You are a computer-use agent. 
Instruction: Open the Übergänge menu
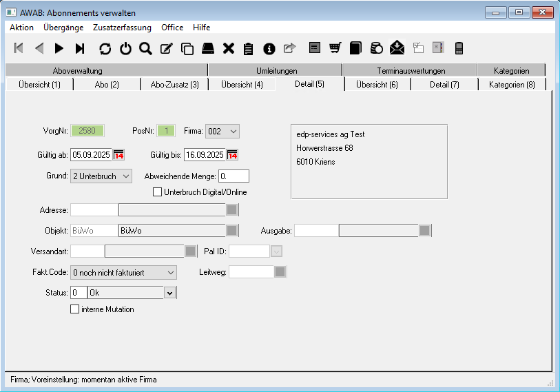click(x=63, y=28)
